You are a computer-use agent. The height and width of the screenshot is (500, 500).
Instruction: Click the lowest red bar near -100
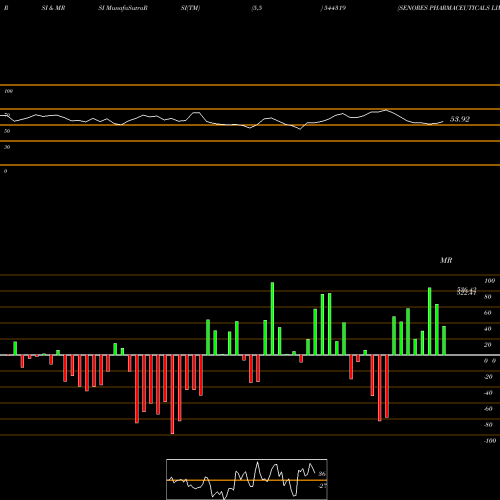pyautogui.click(x=172, y=394)
